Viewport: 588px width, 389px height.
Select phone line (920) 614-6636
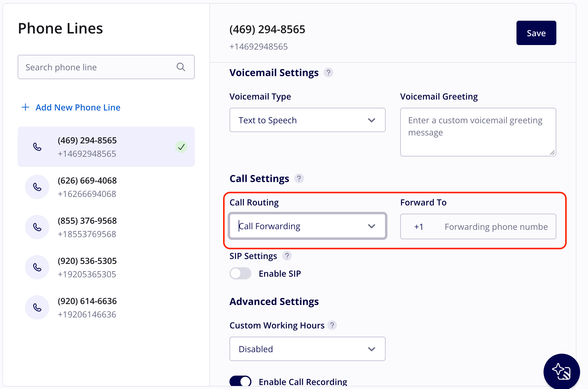click(106, 307)
